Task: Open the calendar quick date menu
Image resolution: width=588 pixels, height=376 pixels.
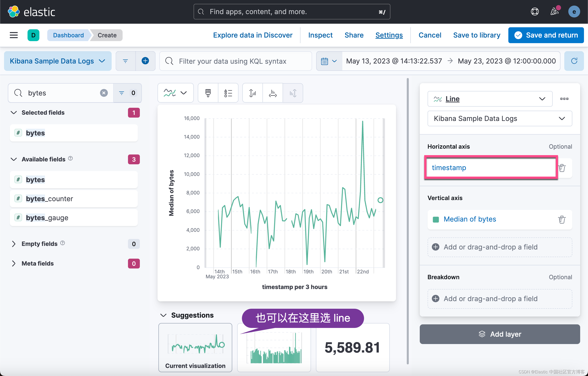Action: pyautogui.click(x=329, y=61)
